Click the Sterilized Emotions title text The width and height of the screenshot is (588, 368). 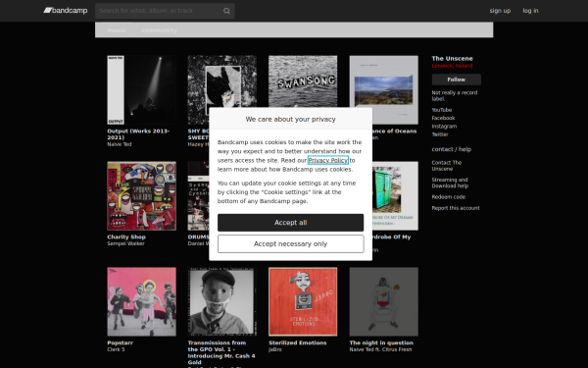click(x=297, y=342)
